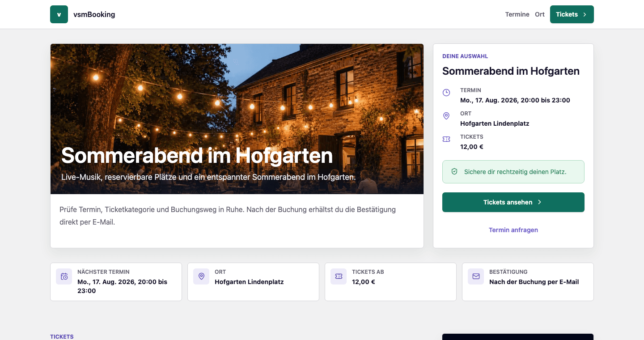
Task: Click Hofgarten Lindenplatz on the Ort card
Action: pyautogui.click(x=249, y=282)
